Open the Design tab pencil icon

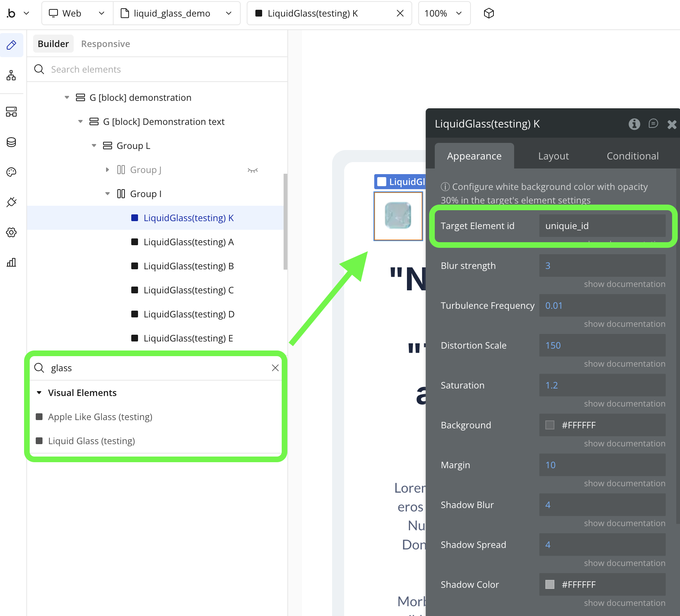click(x=11, y=45)
